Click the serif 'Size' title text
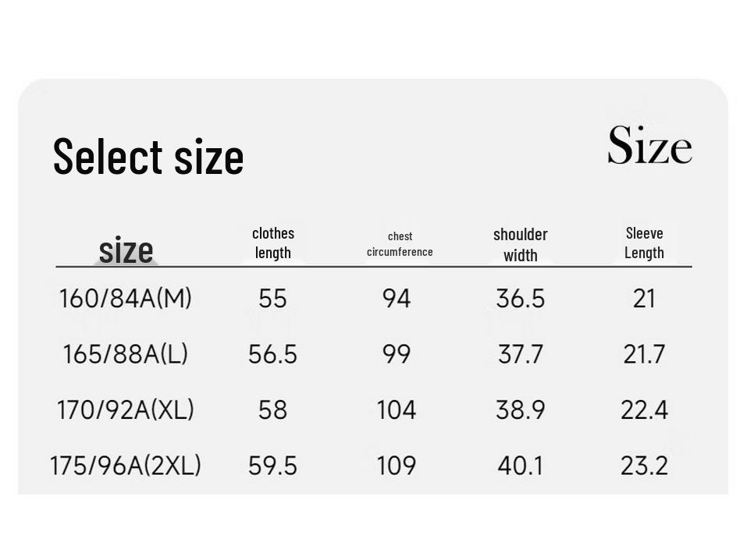Screen dimensions: 747x560 tap(649, 145)
